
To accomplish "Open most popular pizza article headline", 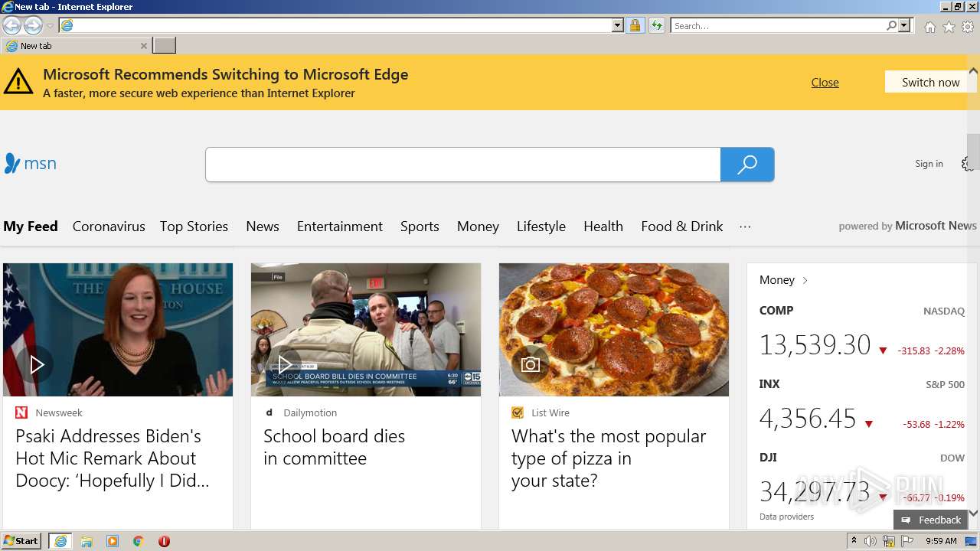I will pos(609,458).
